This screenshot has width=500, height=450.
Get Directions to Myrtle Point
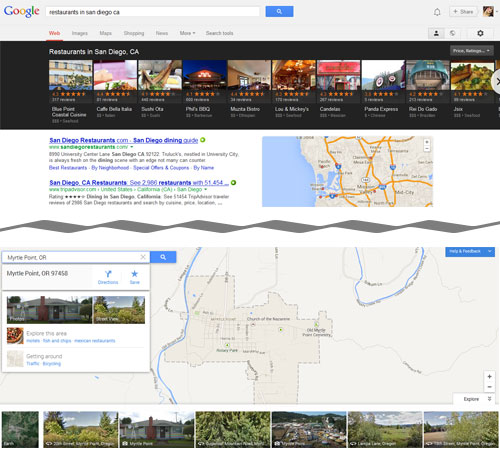coord(108,277)
